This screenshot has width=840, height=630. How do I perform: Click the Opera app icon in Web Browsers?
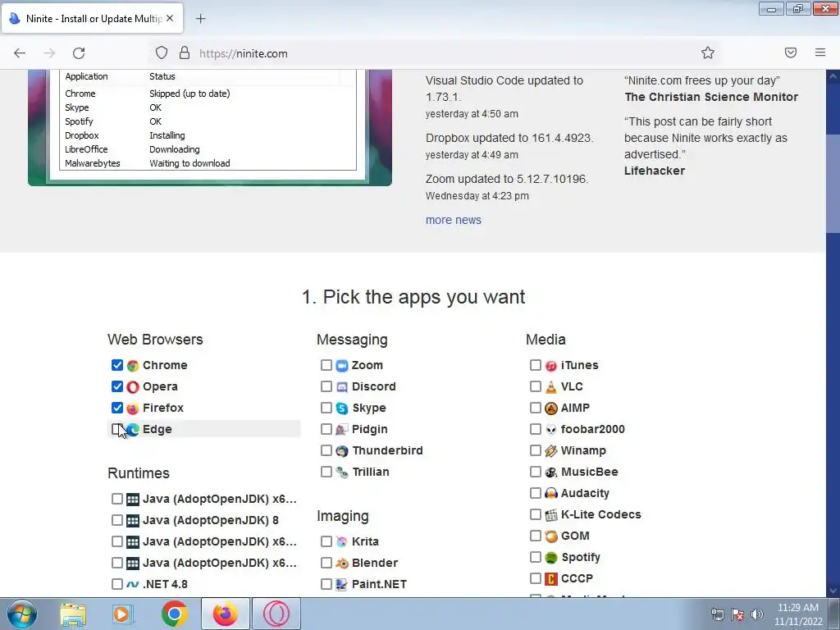click(133, 387)
